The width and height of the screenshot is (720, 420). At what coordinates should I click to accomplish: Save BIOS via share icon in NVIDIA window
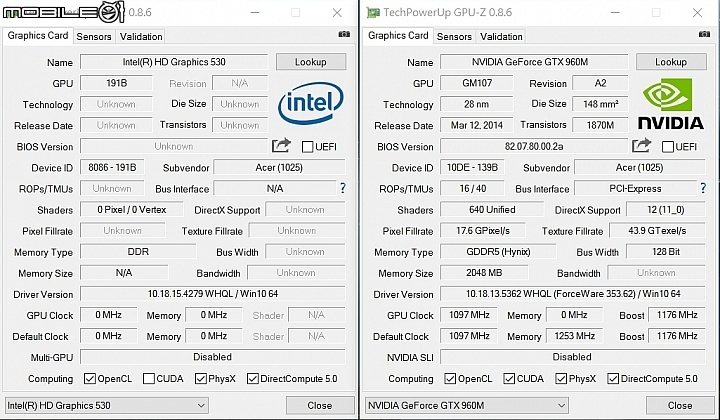pyautogui.click(x=641, y=146)
